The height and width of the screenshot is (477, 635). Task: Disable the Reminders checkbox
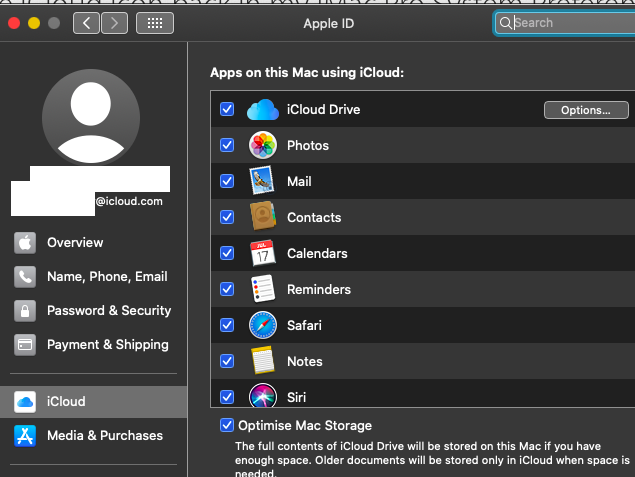tap(227, 289)
